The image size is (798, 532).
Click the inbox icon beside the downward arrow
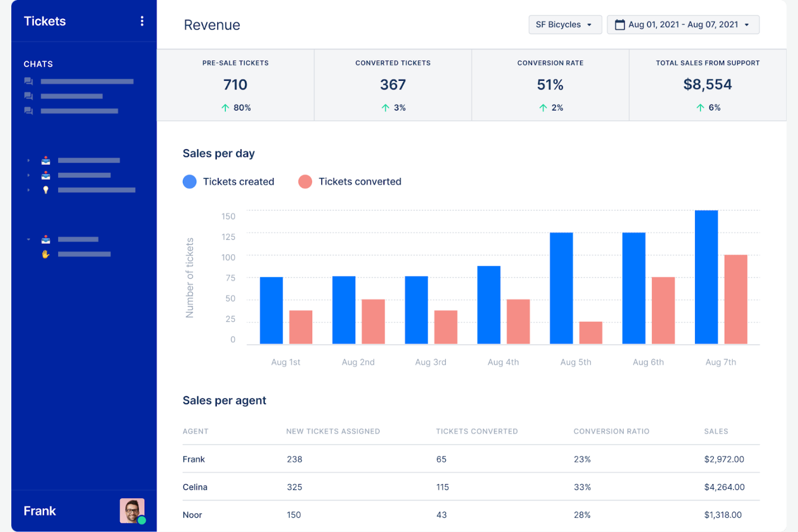coord(46,239)
